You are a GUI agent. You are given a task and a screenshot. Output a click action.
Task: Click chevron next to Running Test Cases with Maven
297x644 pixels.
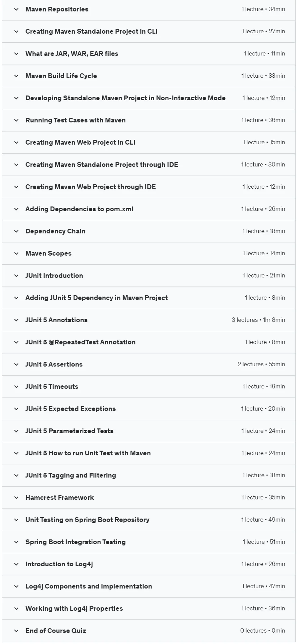(x=16, y=120)
